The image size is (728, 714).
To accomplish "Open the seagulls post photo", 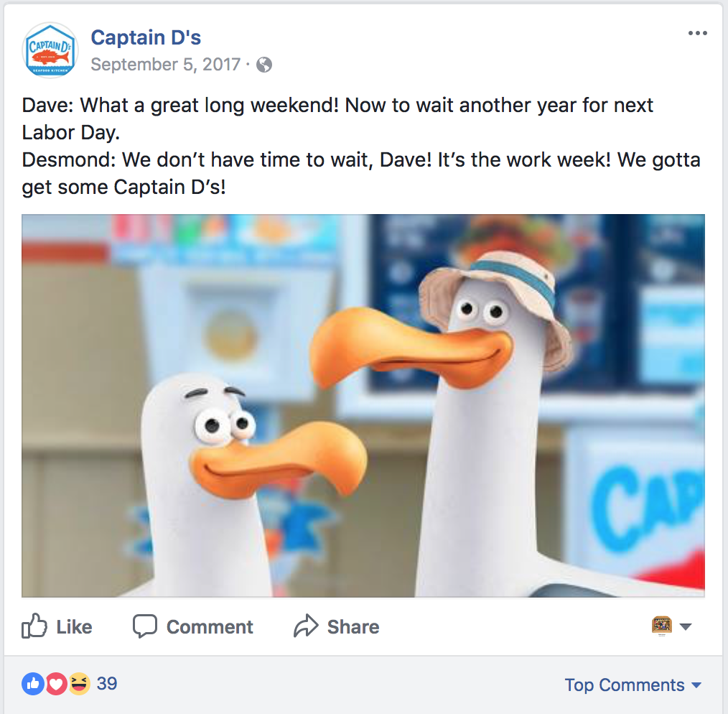I will coord(363,406).
